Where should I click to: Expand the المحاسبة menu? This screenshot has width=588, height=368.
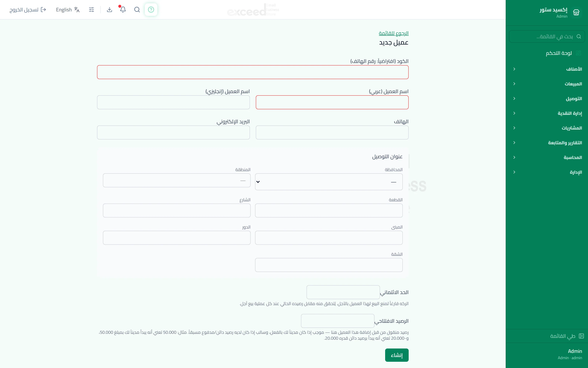click(x=547, y=158)
